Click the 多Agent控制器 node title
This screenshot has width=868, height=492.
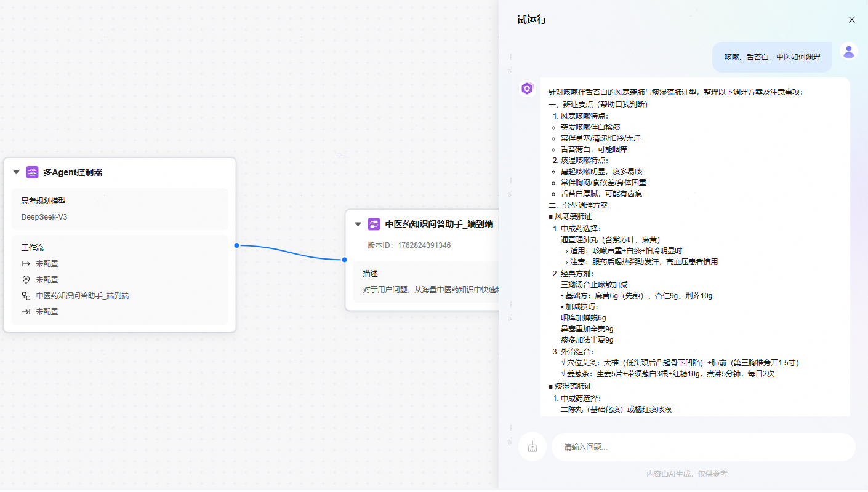tap(73, 172)
